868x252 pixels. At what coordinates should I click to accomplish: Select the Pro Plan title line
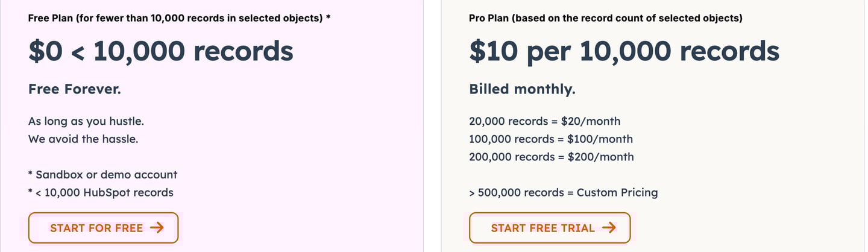605,18
